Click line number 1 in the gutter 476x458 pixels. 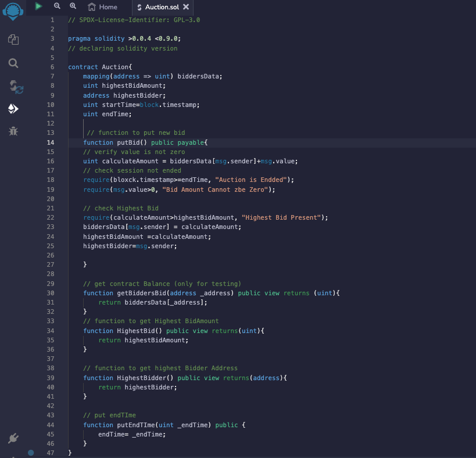tap(52, 20)
